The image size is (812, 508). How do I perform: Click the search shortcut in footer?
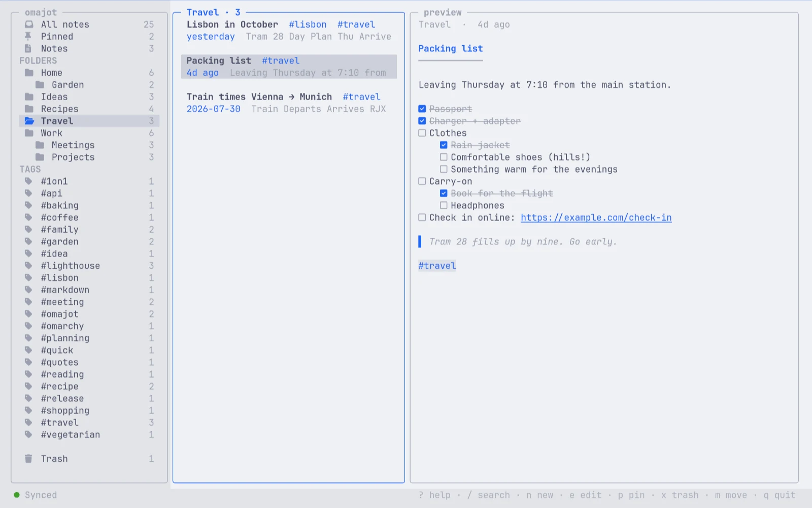[488, 495]
